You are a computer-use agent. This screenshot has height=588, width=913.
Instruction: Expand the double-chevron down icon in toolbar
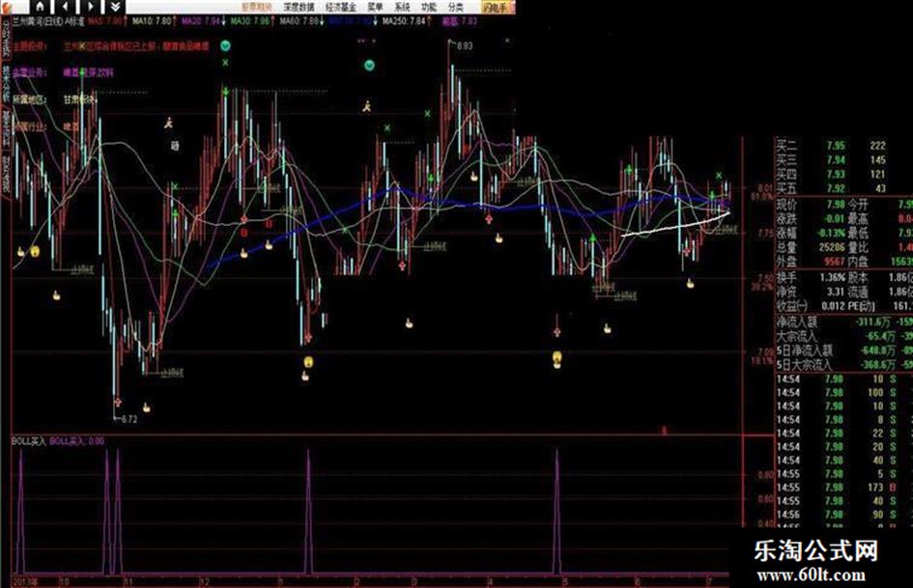pyautogui.click(x=115, y=7)
